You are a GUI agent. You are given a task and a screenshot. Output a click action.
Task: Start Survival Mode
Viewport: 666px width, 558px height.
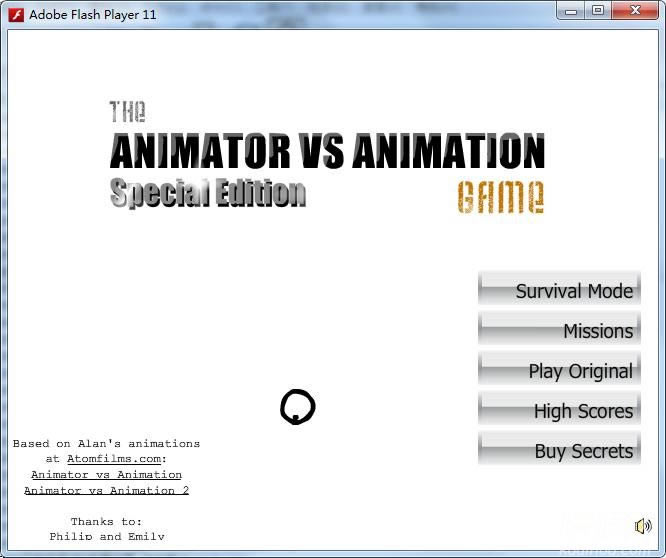559,290
